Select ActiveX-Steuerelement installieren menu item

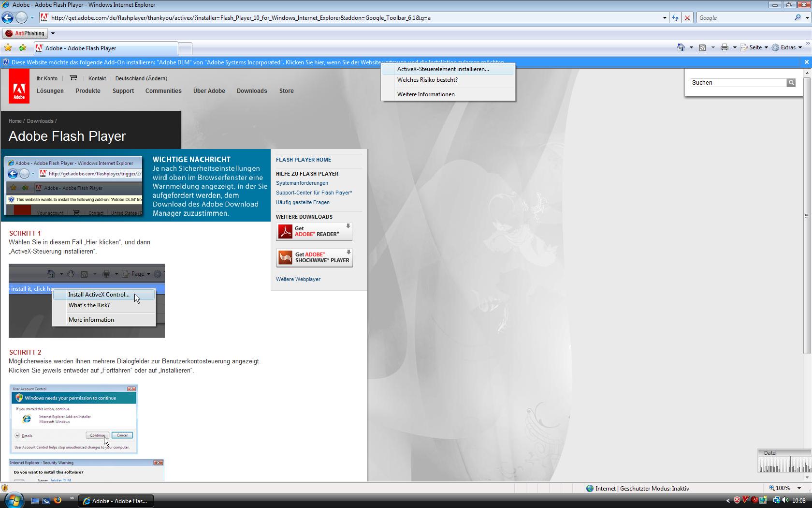[443, 69]
